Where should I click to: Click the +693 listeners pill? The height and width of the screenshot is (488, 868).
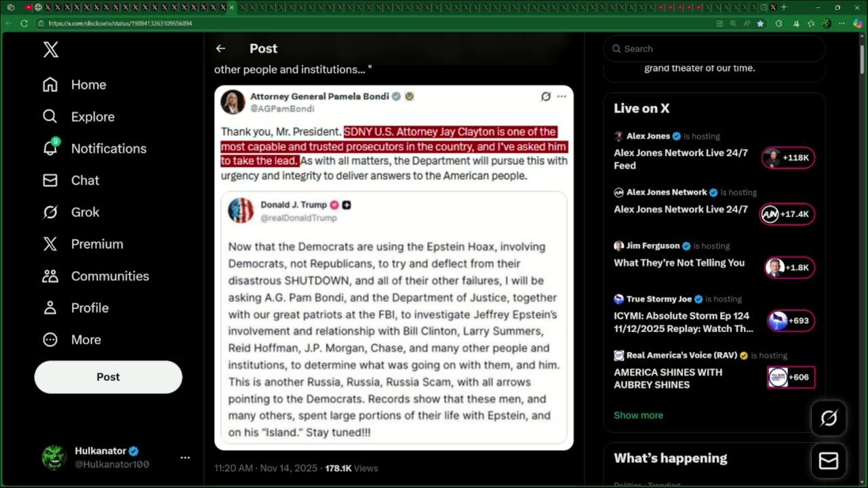click(791, 321)
